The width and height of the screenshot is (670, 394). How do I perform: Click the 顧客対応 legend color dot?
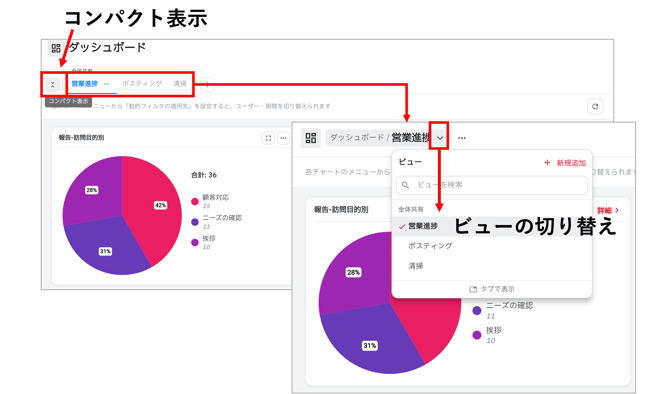click(195, 201)
